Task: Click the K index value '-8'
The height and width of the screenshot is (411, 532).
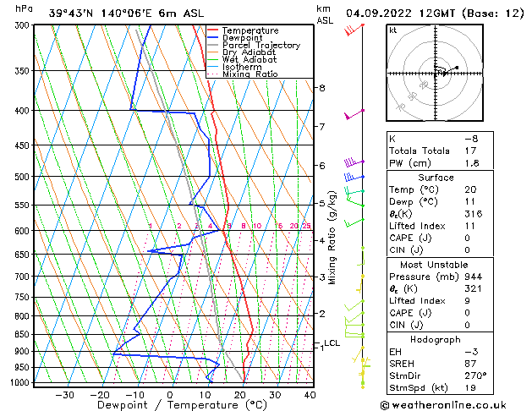Action: (x=471, y=139)
